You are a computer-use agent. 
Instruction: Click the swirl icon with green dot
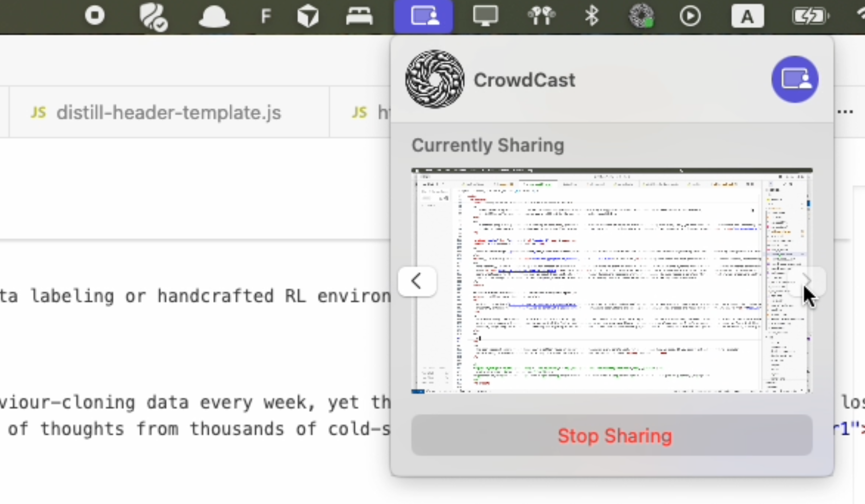pos(641,17)
